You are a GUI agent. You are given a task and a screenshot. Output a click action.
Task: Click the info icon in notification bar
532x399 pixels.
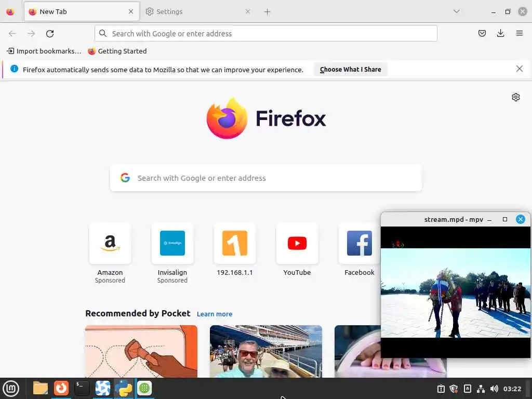[x=14, y=69]
